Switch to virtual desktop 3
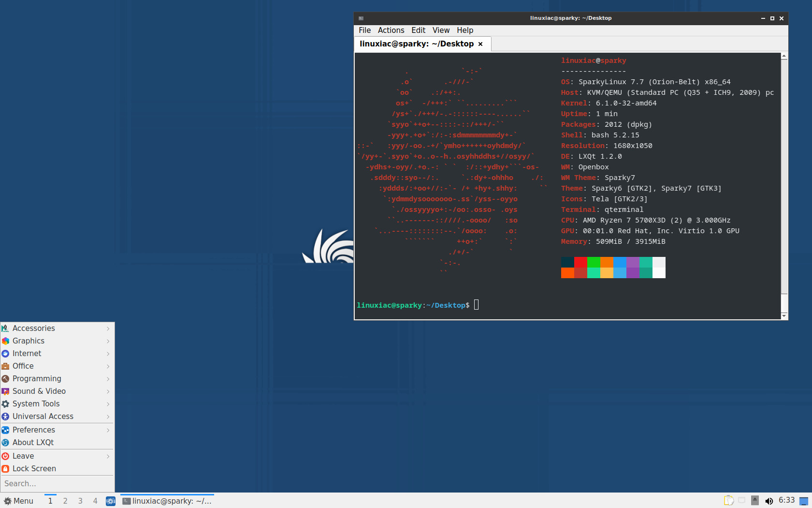Viewport: 812px width, 508px height. pyautogui.click(x=80, y=501)
